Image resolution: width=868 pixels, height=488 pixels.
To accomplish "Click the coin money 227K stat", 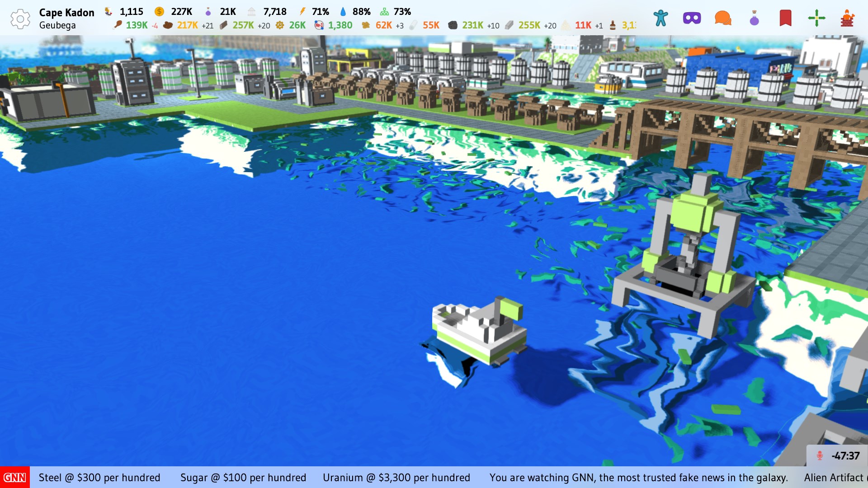I will 174,12.
